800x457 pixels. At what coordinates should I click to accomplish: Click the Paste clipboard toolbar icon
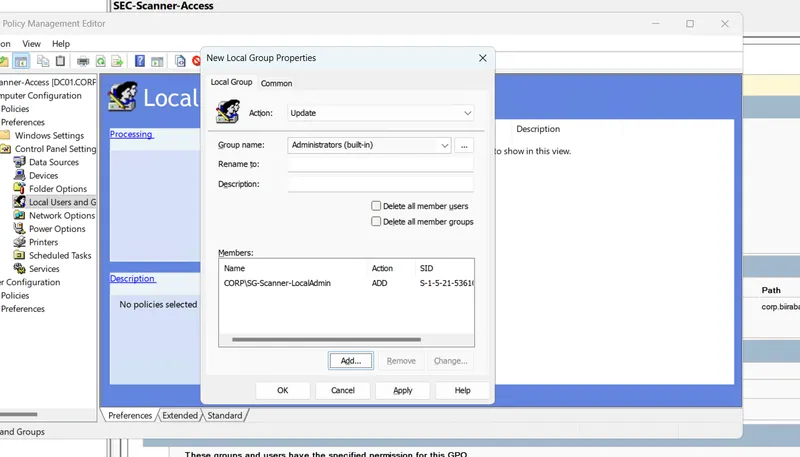[60, 61]
